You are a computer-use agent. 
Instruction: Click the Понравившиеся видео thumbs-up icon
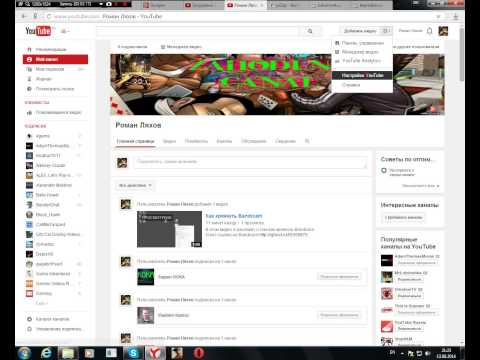click(x=29, y=113)
